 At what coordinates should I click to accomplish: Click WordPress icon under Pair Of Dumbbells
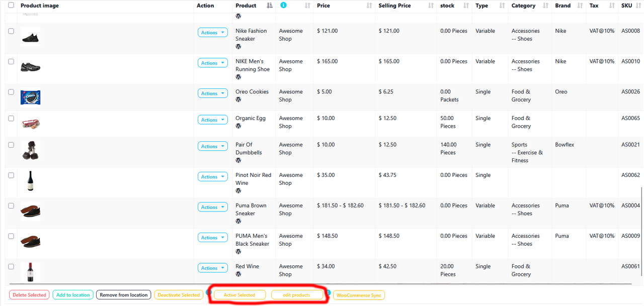pos(238,160)
